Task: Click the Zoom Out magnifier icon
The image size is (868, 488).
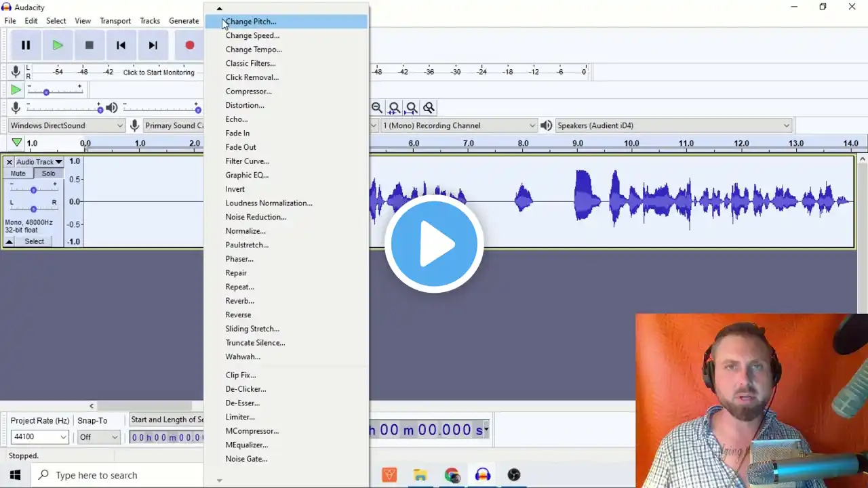Action: [x=377, y=108]
